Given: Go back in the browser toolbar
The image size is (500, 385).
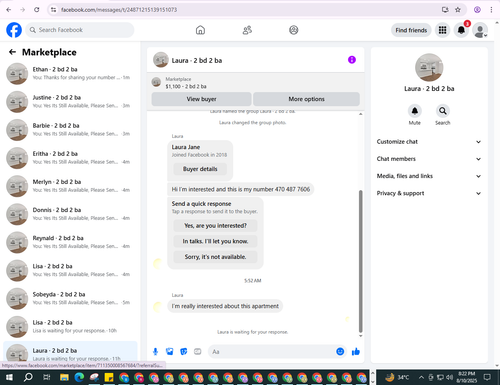Looking at the screenshot, I should coord(9,10).
